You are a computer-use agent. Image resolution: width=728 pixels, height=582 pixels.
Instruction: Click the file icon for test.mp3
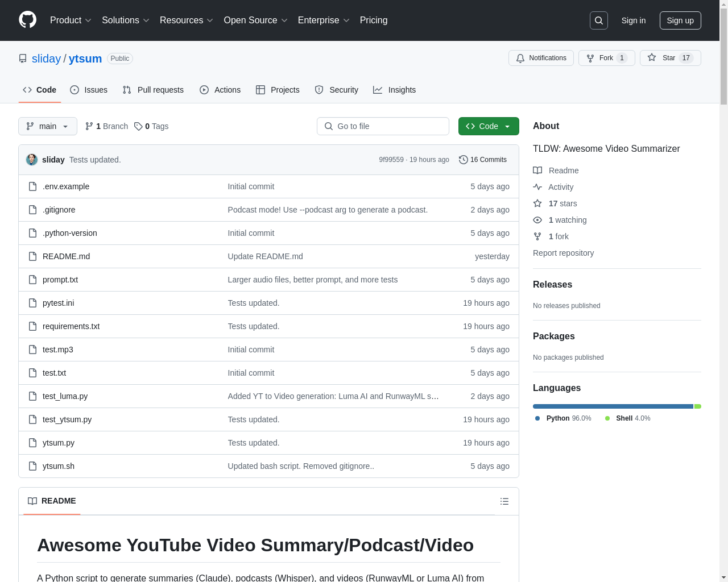(33, 350)
